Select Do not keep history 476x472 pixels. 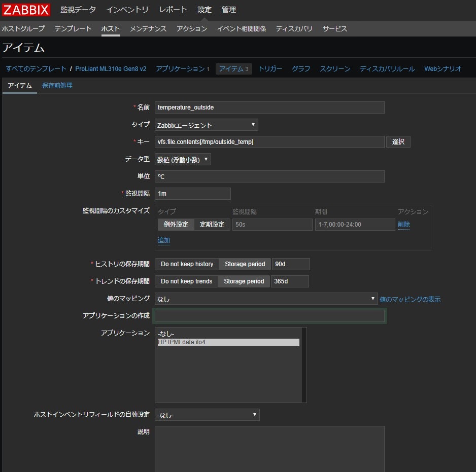[187, 264]
